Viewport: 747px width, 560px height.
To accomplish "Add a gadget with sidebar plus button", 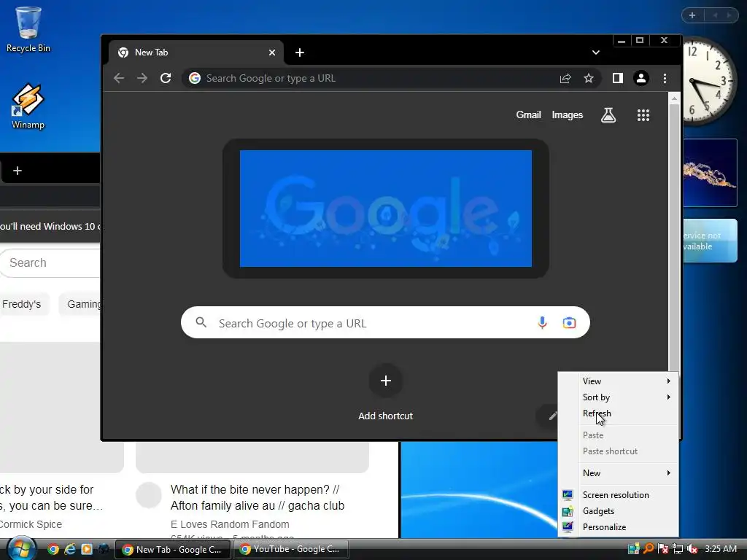I will tap(692, 15).
